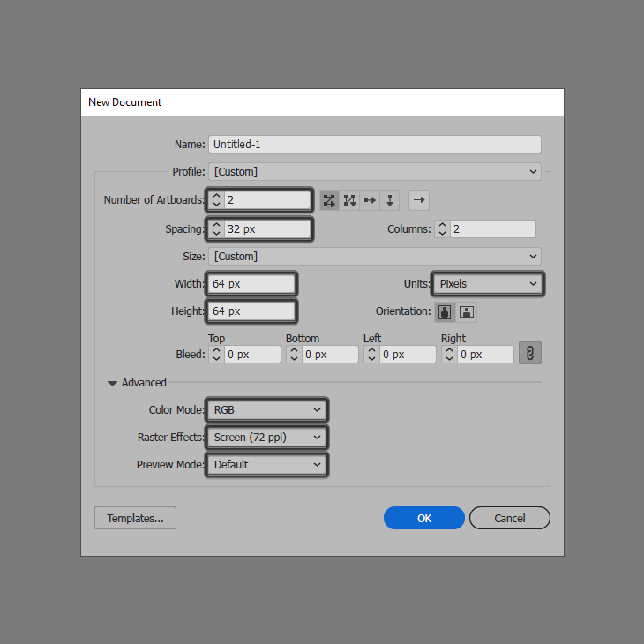The width and height of the screenshot is (644, 644).
Task: Set orientation to Portrait
Action: [x=446, y=312]
